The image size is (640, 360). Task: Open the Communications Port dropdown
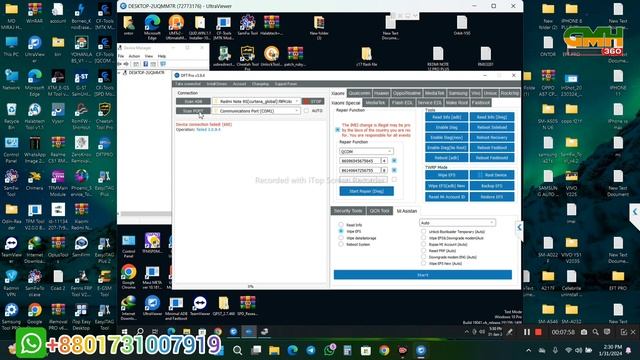[x=257, y=111]
